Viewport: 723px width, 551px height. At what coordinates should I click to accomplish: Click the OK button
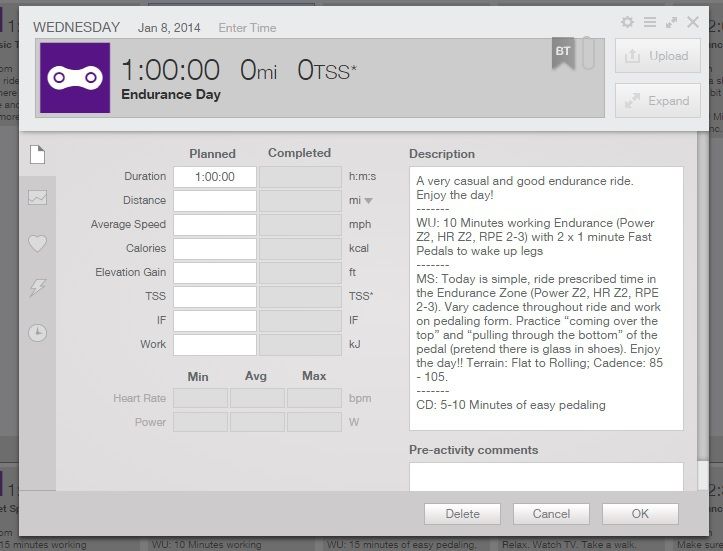pos(640,514)
